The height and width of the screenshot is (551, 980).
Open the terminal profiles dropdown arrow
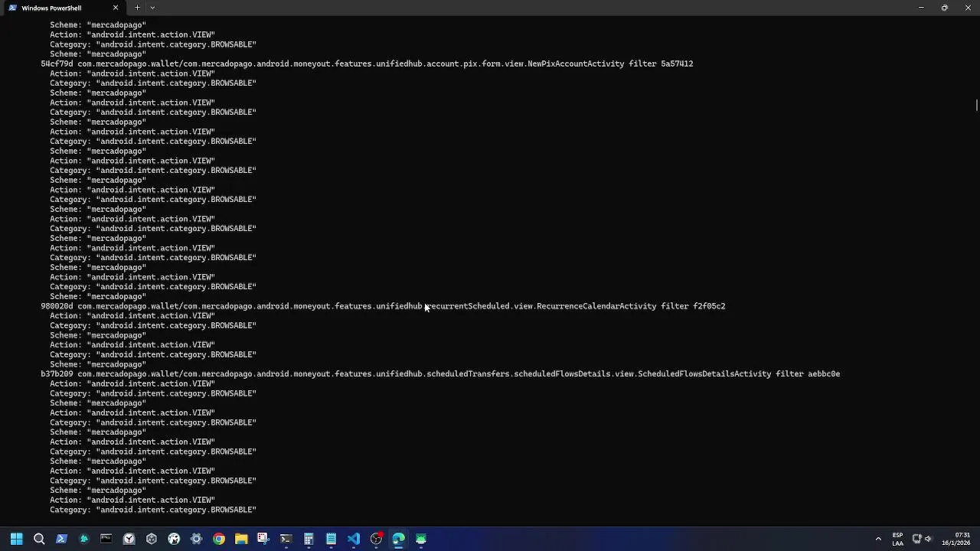[x=152, y=8]
